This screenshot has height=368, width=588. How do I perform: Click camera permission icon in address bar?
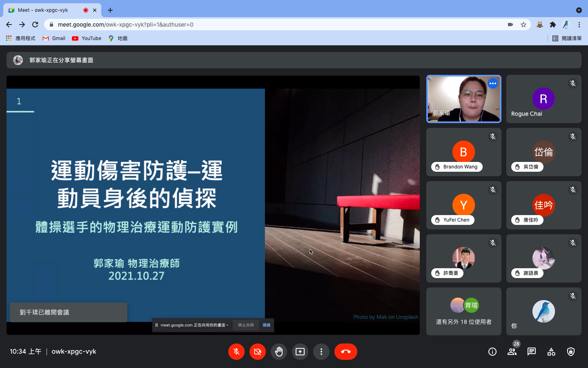[x=510, y=25]
